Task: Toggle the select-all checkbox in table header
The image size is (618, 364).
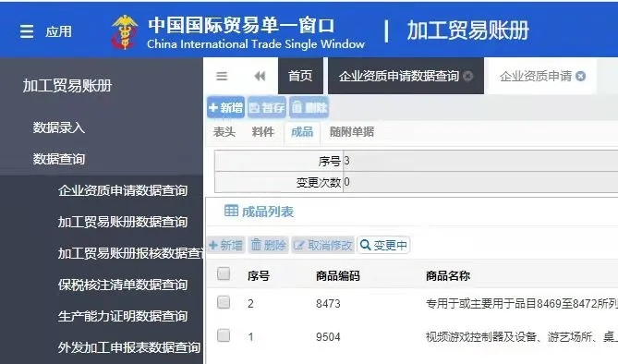Action: click(224, 273)
